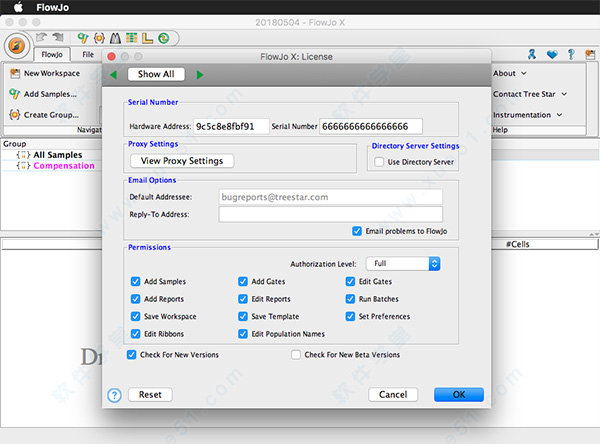Click the braces icon next to All Samples
The image size is (600, 444).
coord(23,155)
